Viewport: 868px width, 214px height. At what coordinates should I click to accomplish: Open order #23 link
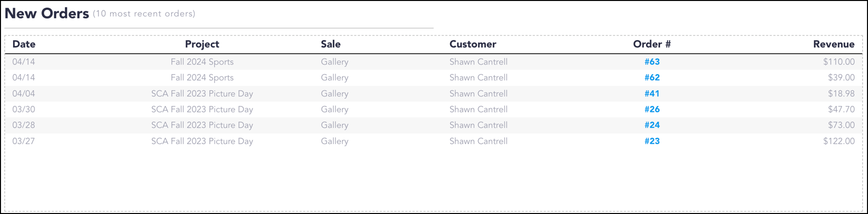(x=652, y=141)
